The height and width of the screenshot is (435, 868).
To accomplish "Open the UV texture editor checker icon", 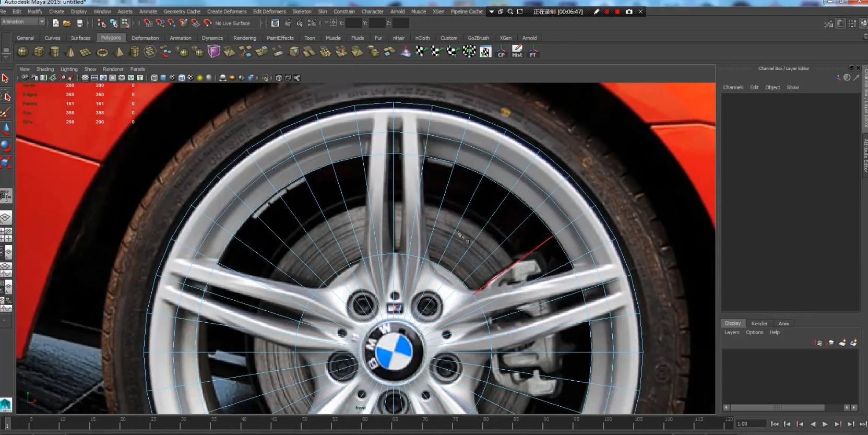I will (485, 52).
